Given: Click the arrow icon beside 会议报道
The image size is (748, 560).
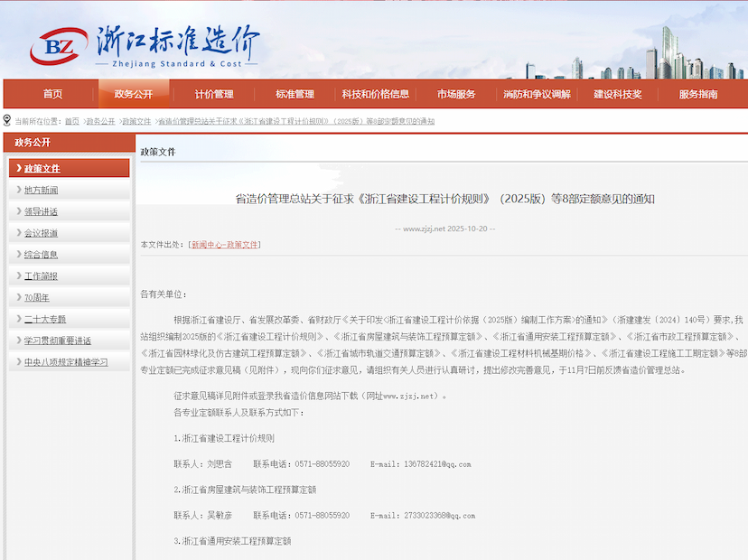Looking at the screenshot, I should click(18, 233).
